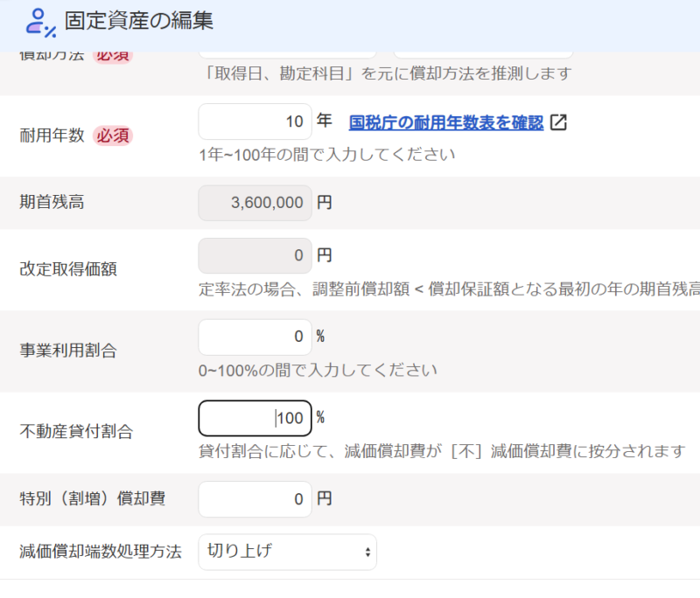This screenshot has height=598, width=700.
Task: Select the 特別（割増）償却費 amount field
Action: 255,499
